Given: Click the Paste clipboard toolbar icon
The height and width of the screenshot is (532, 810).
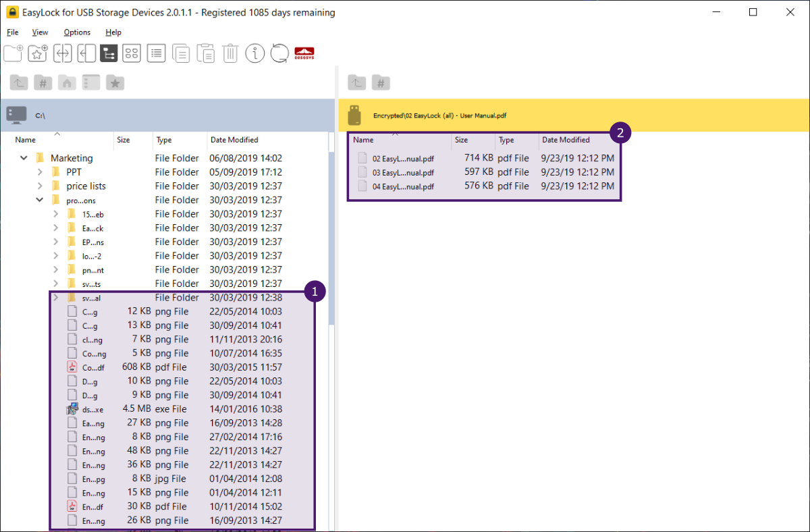Looking at the screenshot, I should (205, 53).
